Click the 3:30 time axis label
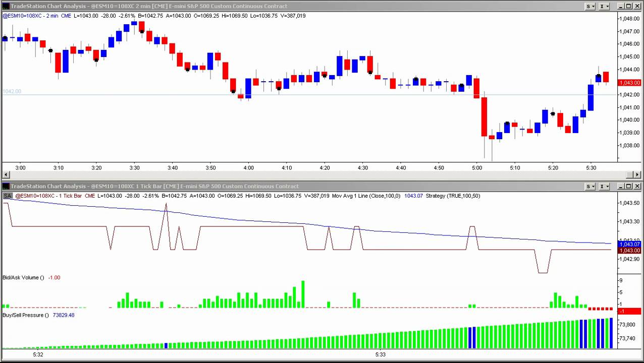Viewport: 644px width, 363px height. point(134,167)
